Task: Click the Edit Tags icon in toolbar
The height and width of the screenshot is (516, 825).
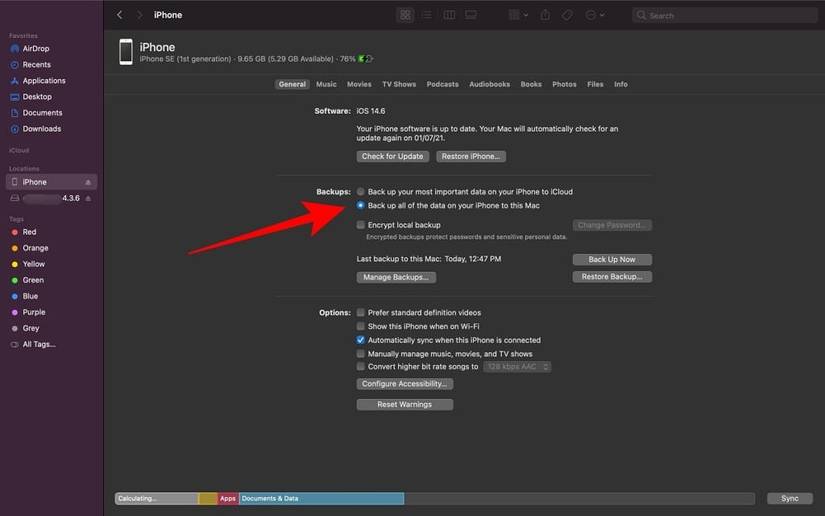Action: [x=567, y=15]
